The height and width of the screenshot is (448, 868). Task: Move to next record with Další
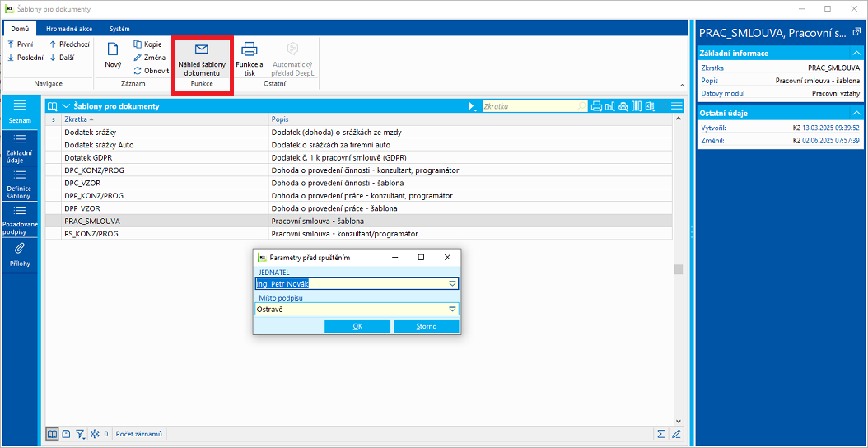62,57
